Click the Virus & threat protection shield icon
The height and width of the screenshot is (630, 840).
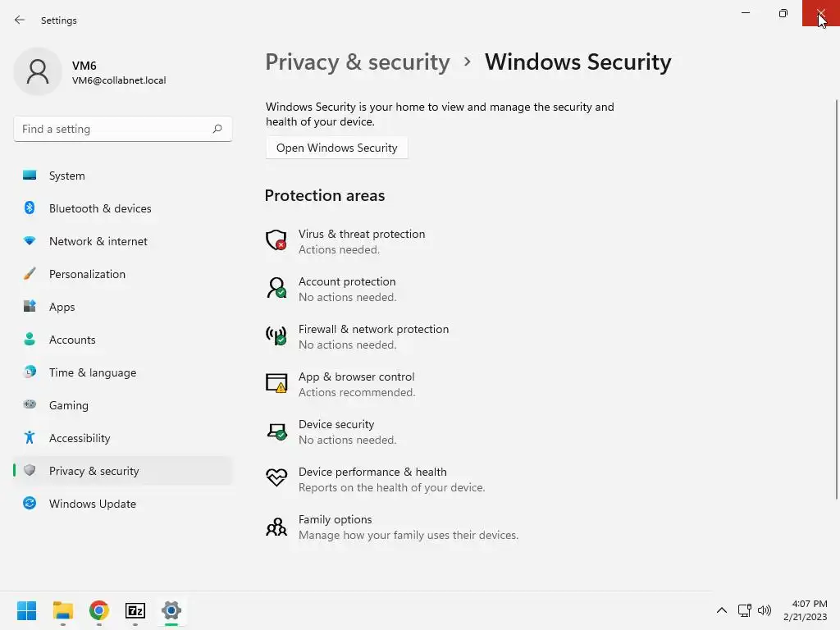tap(276, 240)
